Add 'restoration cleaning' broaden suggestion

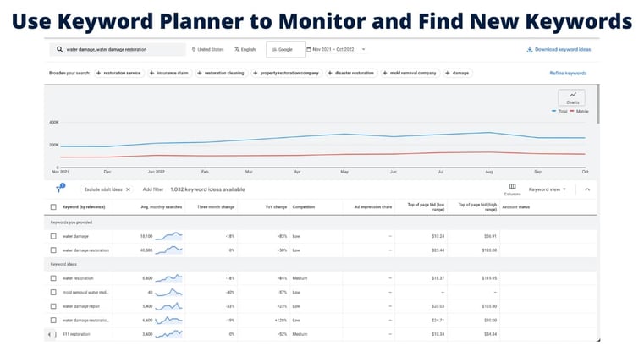coord(221,73)
